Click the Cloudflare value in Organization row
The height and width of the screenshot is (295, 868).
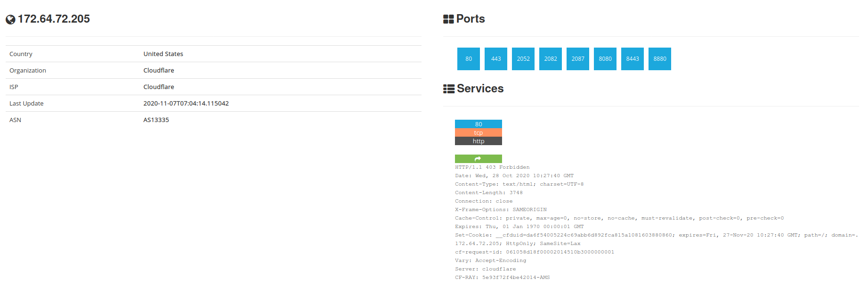point(159,71)
